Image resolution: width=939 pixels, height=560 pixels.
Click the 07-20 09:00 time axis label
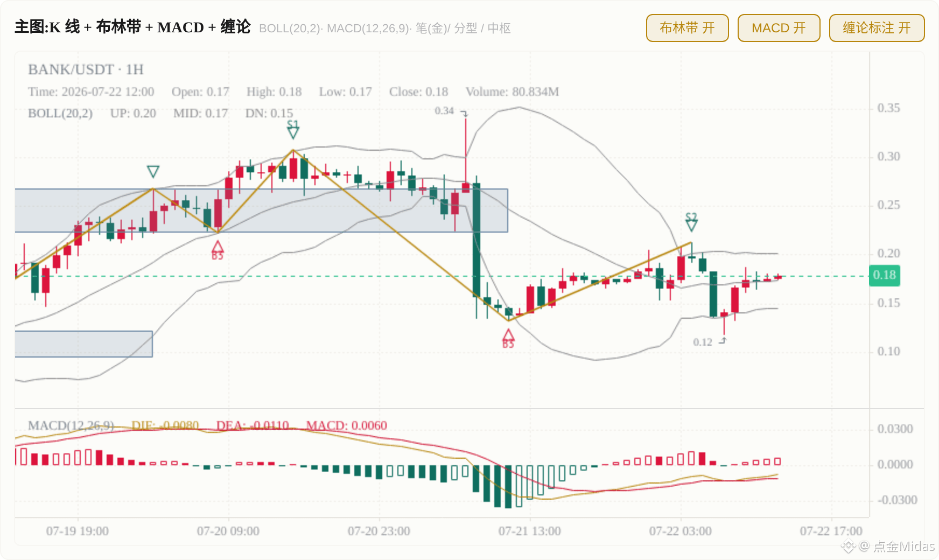tap(228, 531)
